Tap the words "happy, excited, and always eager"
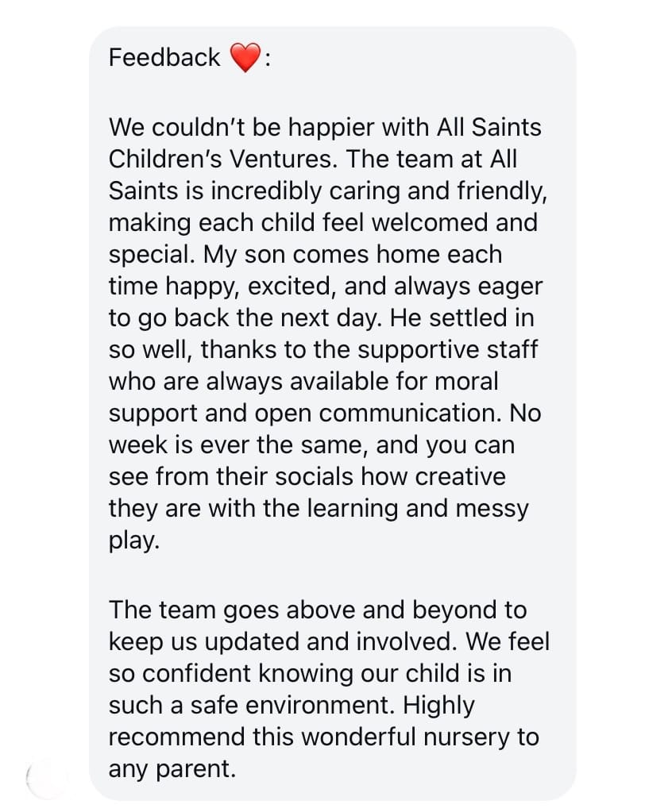Viewport: 645px width, 812px height. 353,287
